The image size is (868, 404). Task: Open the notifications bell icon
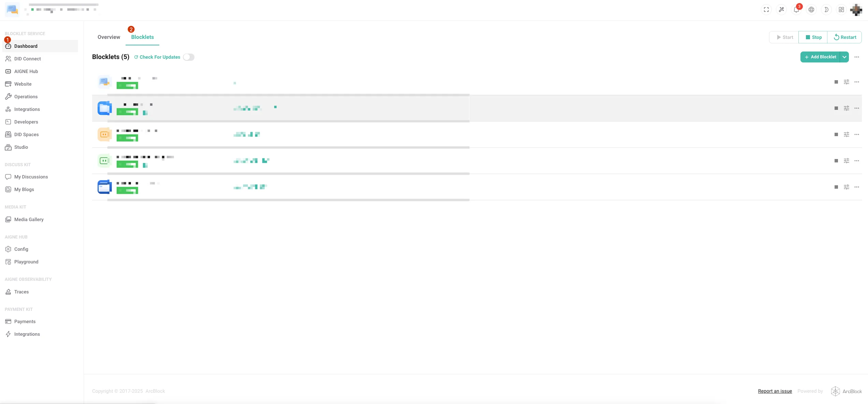pos(796,10)
